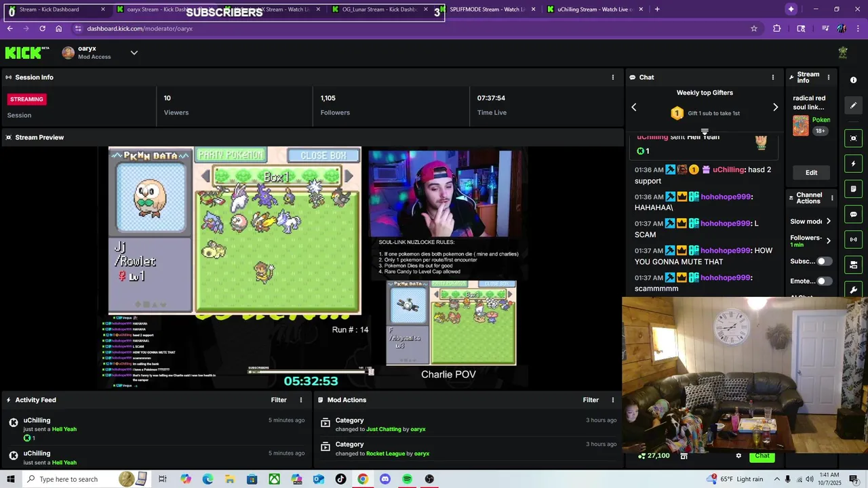
Task: Toggle Subscribers-only chat mode
Action: pyautogui.click(x=824, y=261)
